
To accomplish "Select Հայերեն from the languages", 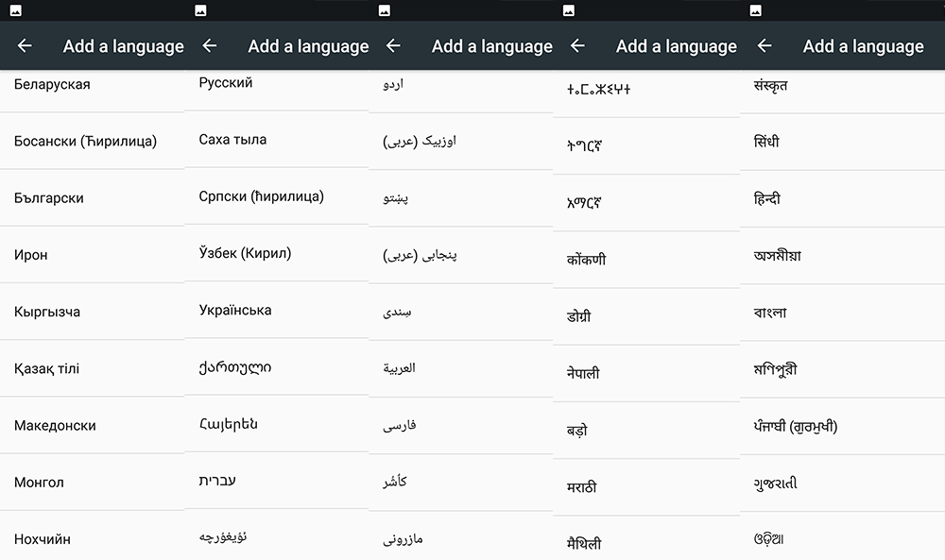I will (x=229, y=424).
